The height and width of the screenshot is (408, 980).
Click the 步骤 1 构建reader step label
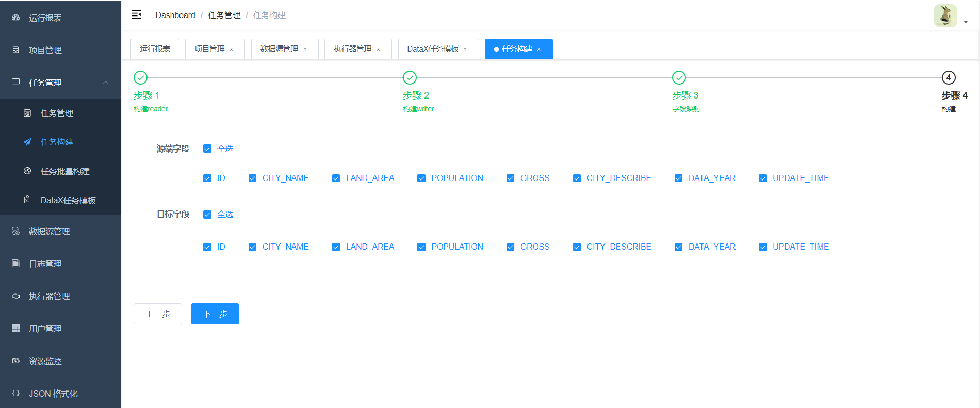click(151, 102)
